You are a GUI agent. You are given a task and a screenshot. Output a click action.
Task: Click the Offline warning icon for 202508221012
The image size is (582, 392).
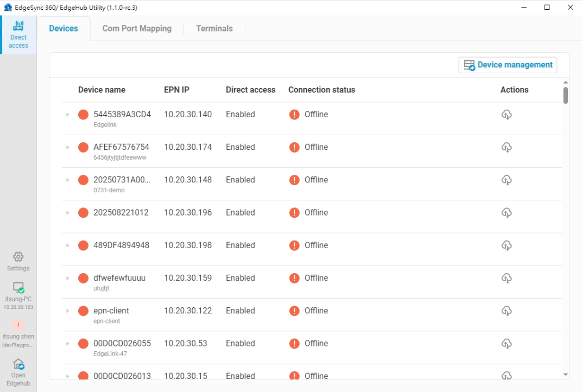coord(294,212)
